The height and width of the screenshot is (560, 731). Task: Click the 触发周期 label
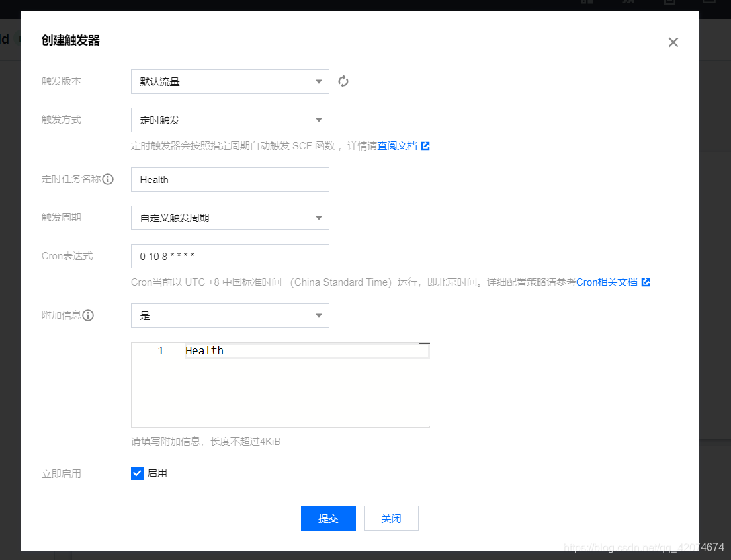[61, 218]
